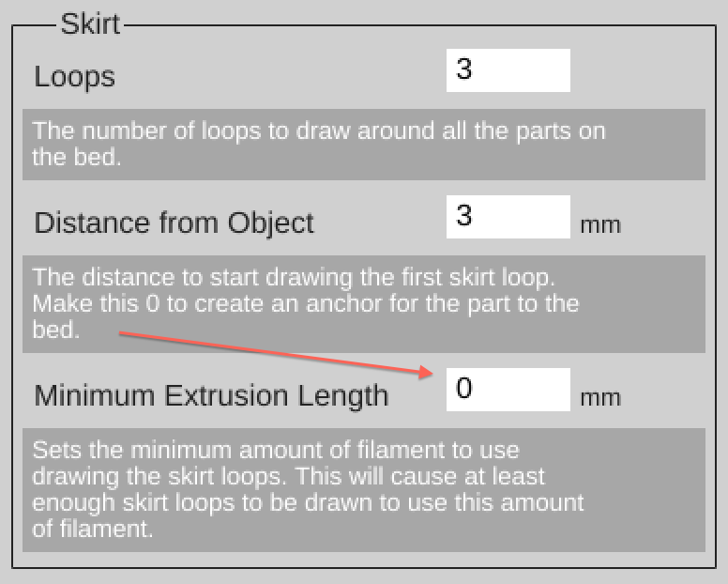Viewport: 728px width, 584px height.
Task: Click the Distance from Object label
Action: (174, 223)
